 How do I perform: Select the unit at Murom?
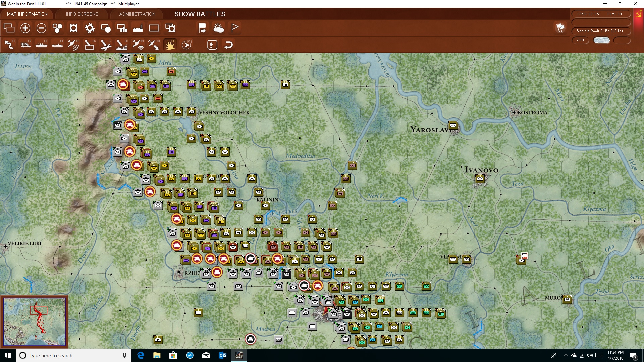pos(567,300)
